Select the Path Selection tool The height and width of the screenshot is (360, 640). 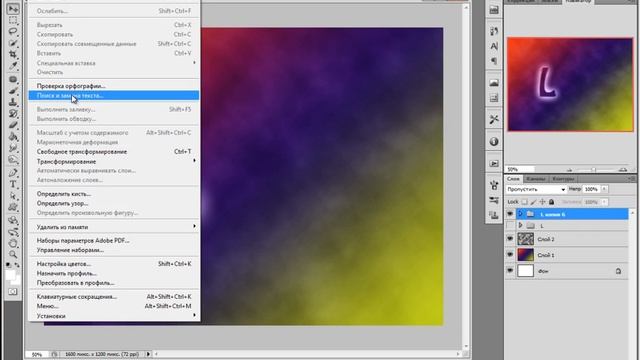pyautogui.click(x=13, y=196)
